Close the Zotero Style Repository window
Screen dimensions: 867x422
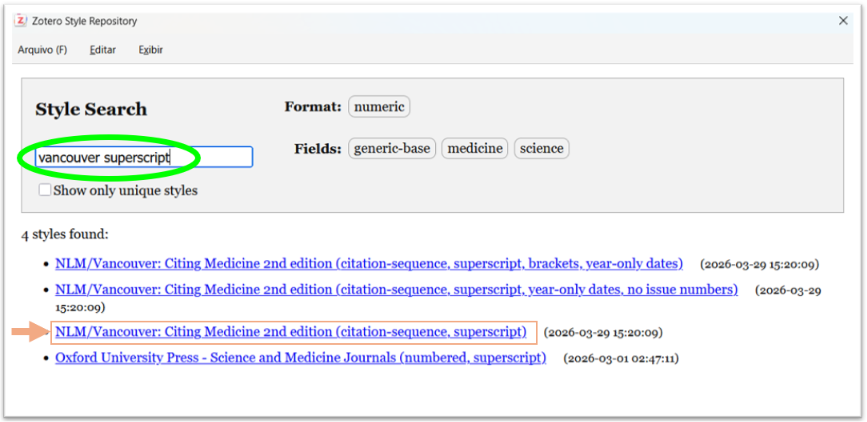[843, 21]
